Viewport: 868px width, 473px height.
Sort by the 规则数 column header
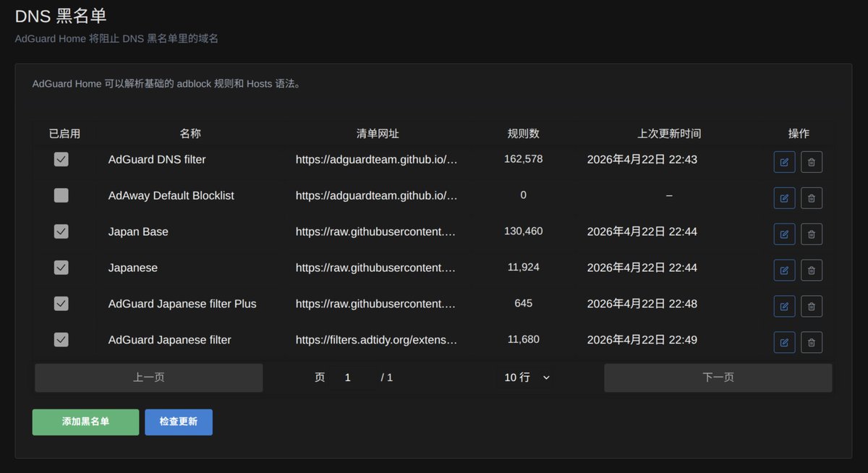tap(524, 134)
